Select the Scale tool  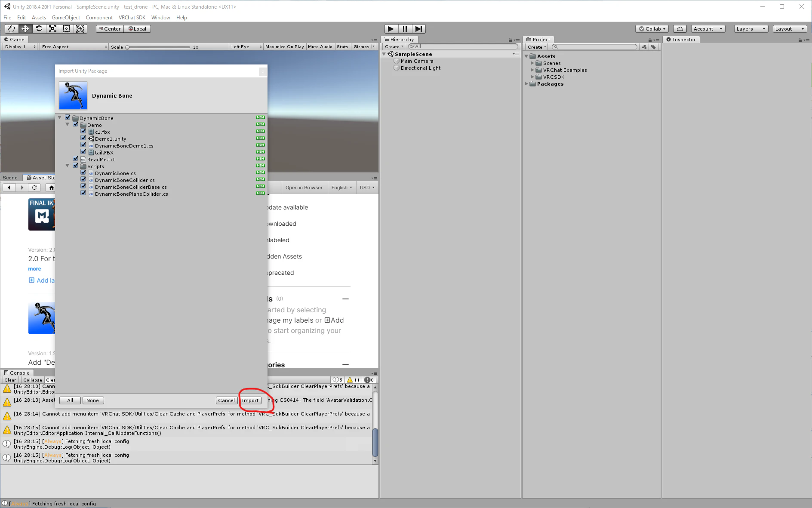[52, 29]
